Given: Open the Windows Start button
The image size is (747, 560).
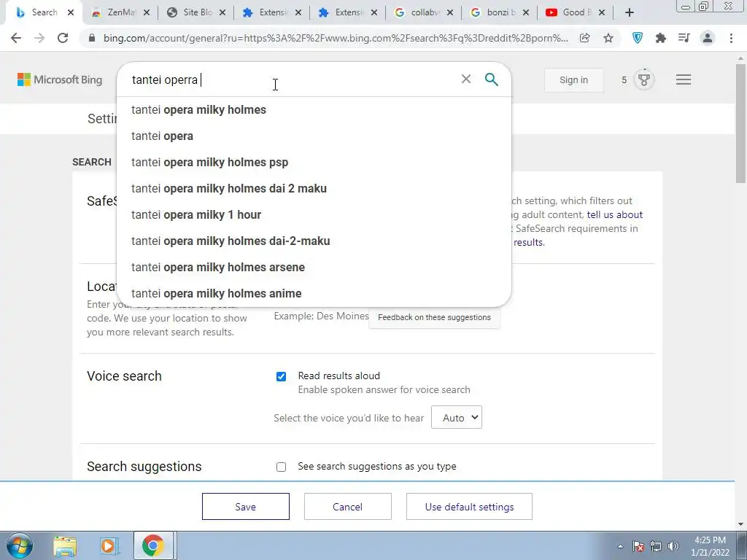Looking at the screenshot, I should [x=20, y=545].
